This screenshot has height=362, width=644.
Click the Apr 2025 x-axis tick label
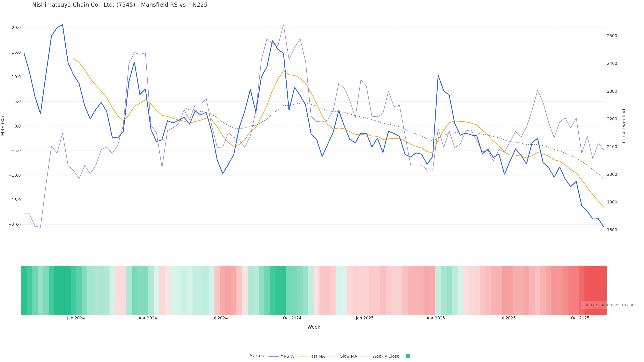pyautogui.click(x=436, y=318)
